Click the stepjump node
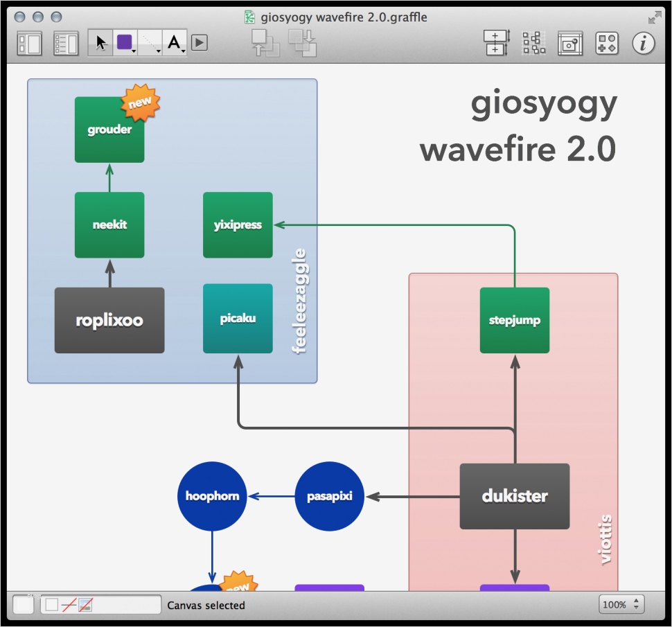This screenshot has width=672, height=627. (514, 319)
